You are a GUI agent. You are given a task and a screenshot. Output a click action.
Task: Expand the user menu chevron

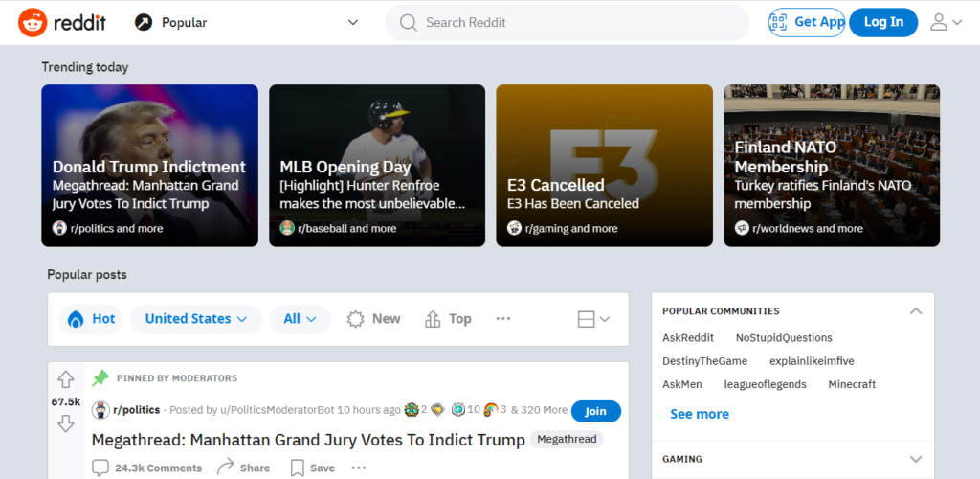[957, 22]
